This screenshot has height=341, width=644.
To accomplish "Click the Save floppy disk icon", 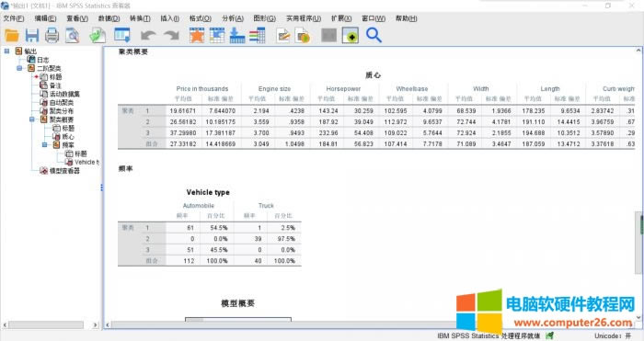I will pos(31,35).
